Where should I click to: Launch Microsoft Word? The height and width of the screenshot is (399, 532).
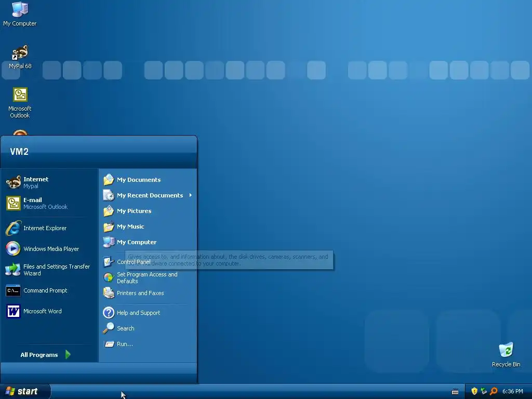[x=49, y=311]
